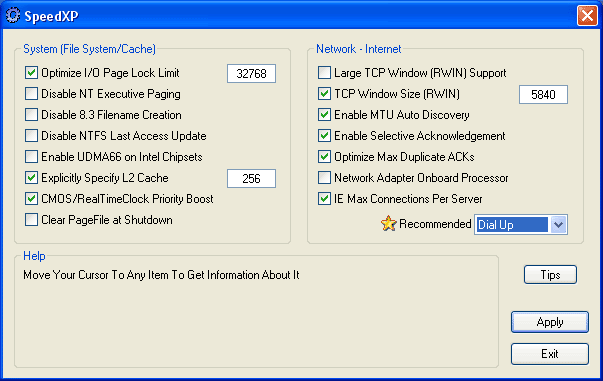Click the Apply button

[x=550, y=322]
